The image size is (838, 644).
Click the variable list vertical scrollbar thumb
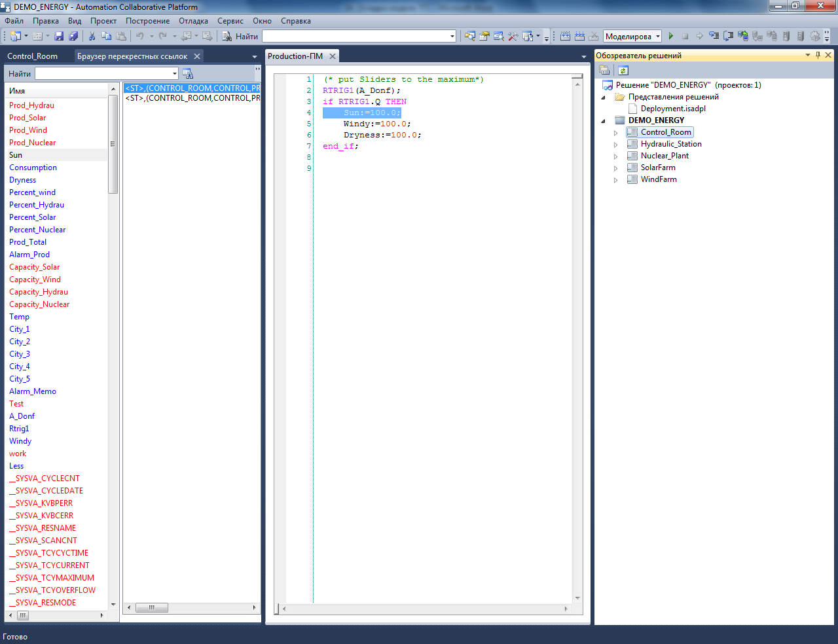pos(113,144)
